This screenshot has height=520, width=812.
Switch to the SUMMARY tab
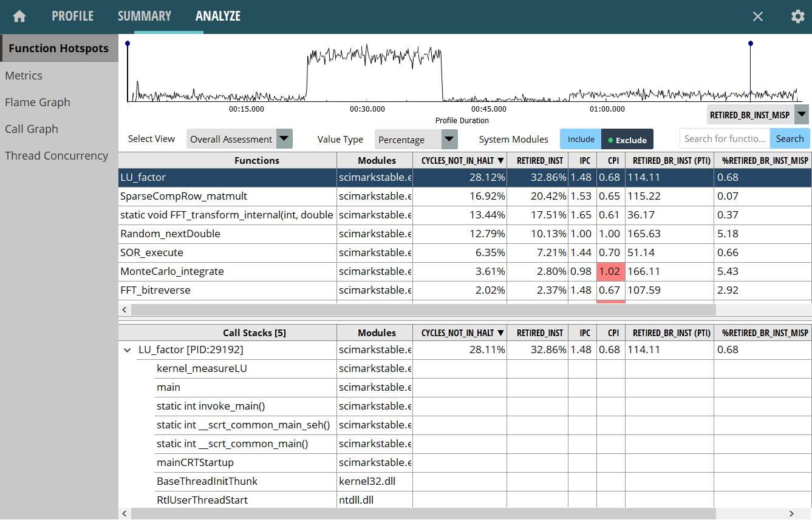coord(145,16)
